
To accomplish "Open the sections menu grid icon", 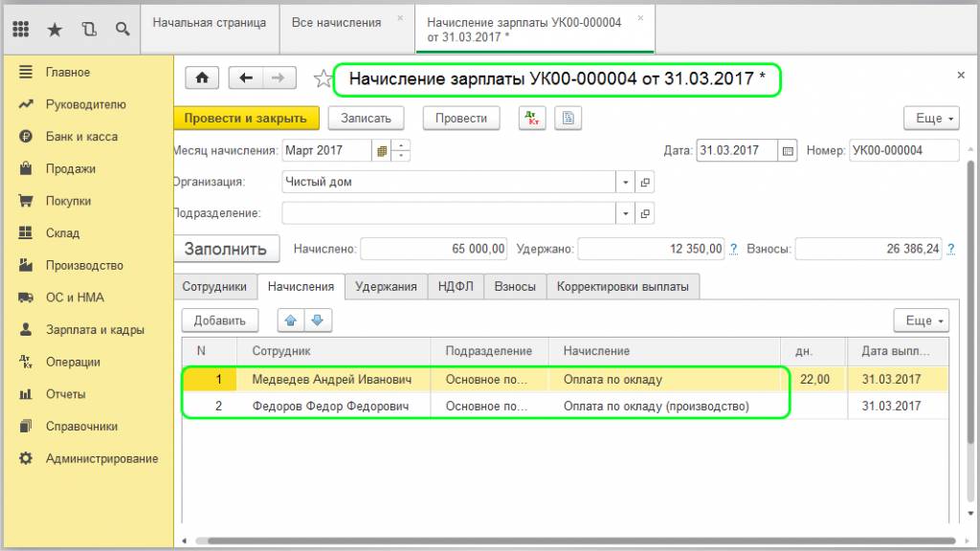I will point(21,29).
